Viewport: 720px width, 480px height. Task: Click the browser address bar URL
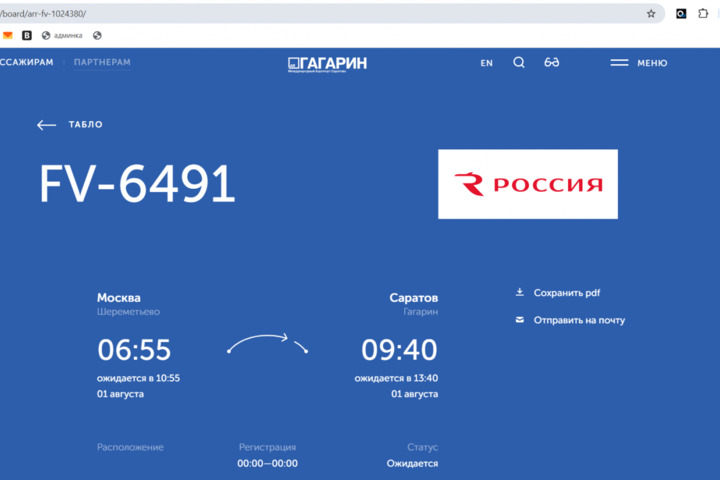point(44,14)
